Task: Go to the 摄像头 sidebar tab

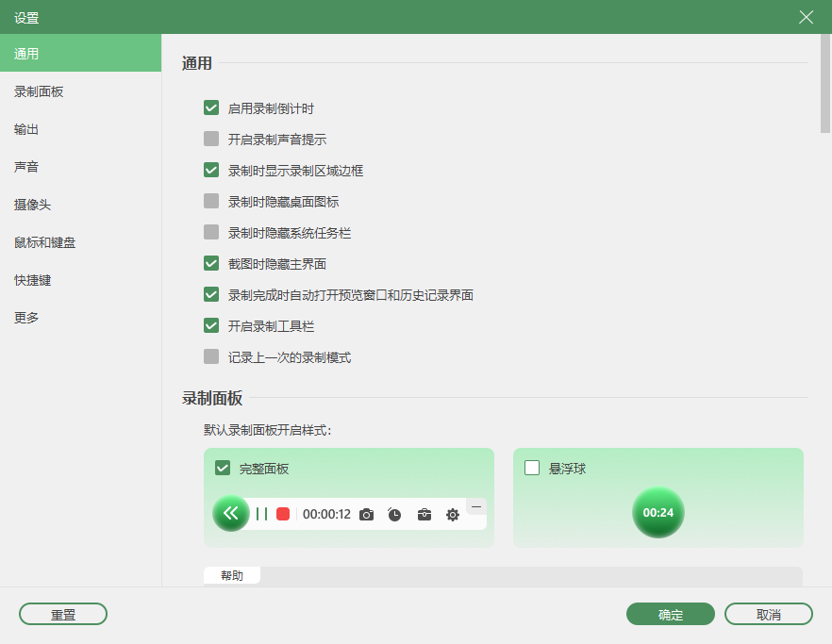Action: pyautogui.click(x=81, y=205)
